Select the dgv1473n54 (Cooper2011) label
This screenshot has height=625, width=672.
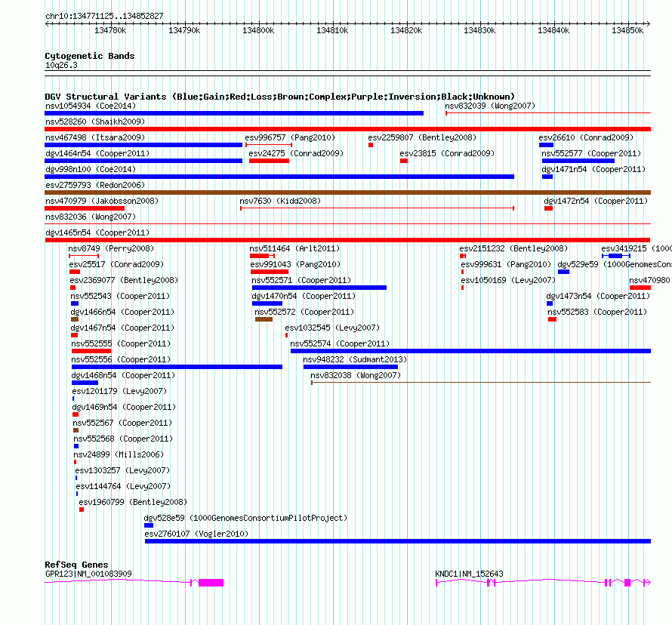click(x=598, y=296)
